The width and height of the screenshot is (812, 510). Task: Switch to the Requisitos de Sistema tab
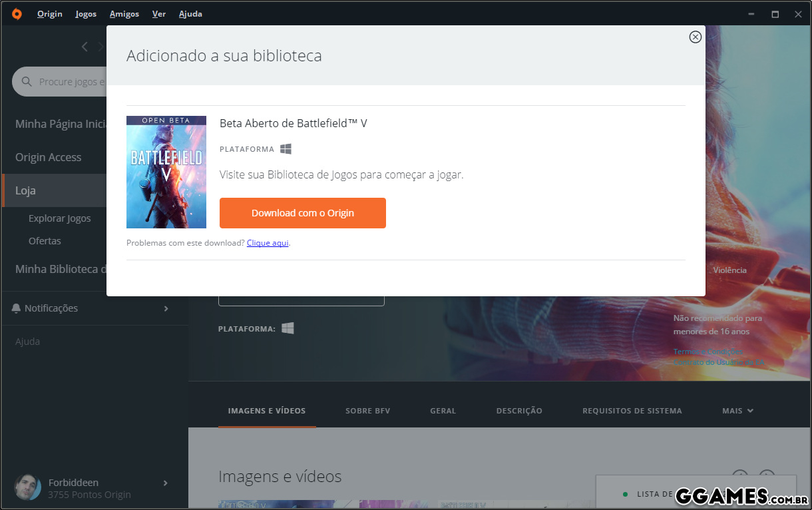(632, 411)
